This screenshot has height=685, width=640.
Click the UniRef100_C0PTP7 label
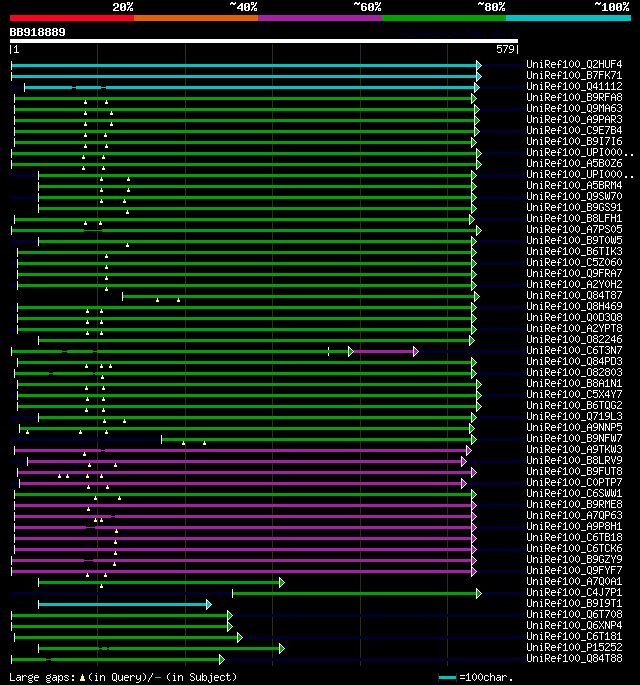point(574,482)
